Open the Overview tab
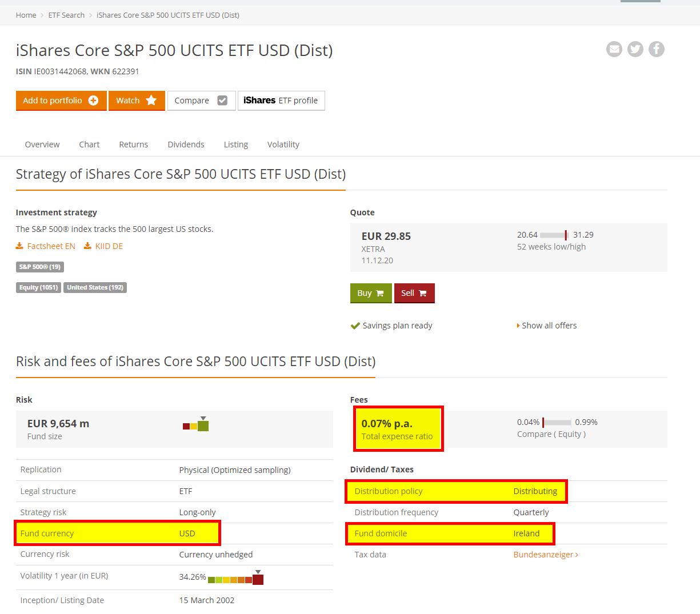Image resolution: width=700 pixels, height=614 pixels. click(42, 145)
